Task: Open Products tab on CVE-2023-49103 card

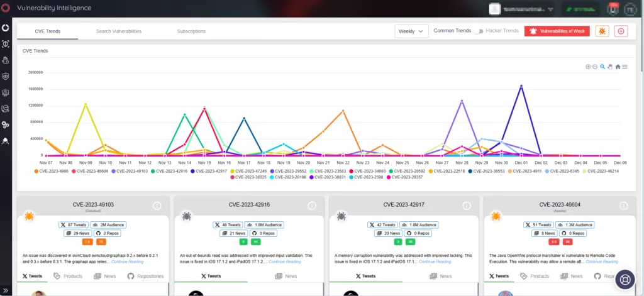Action: pyautogui.click(x=68, y=277)
